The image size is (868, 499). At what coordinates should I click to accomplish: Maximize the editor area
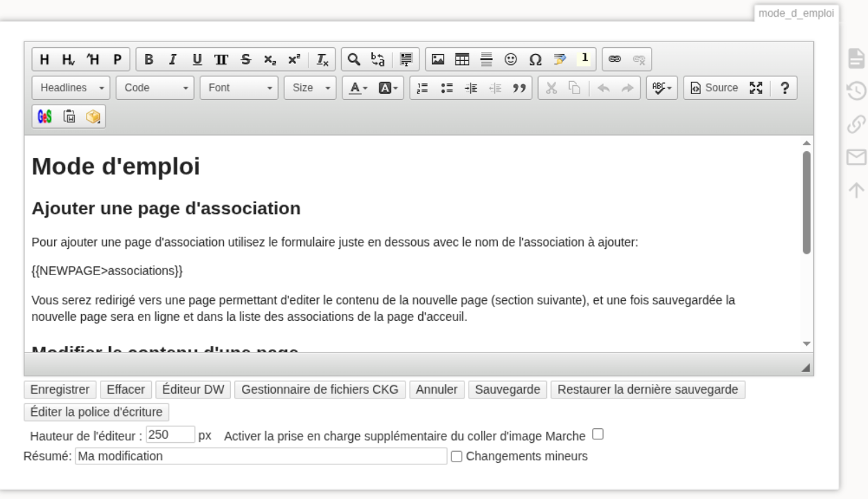(x=756, y=89)
